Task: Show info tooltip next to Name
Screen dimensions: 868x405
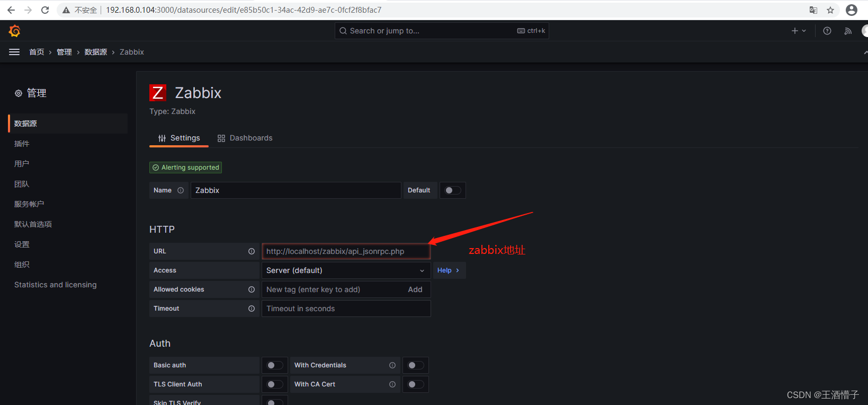Action: pyautogui.click(x=181, y=190)
